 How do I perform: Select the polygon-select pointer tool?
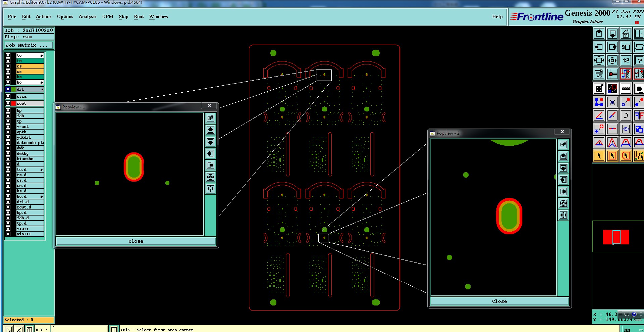pos(626,156)
